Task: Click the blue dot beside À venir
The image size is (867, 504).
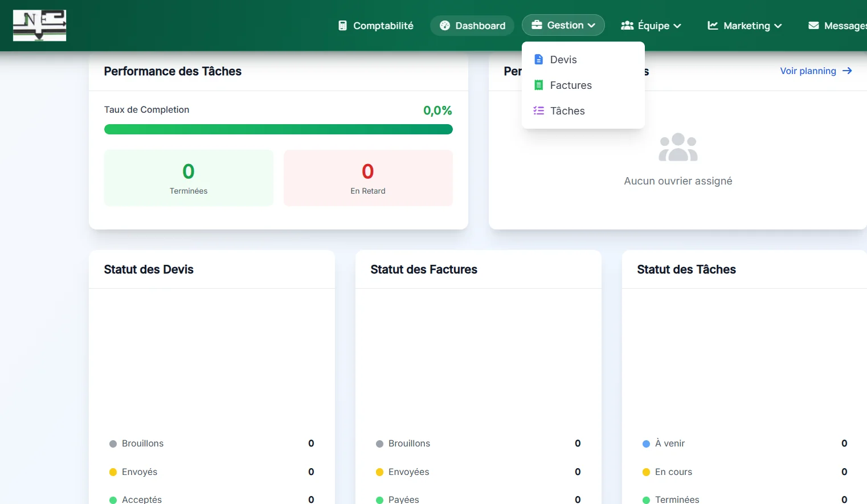Action: click(646, 444)
